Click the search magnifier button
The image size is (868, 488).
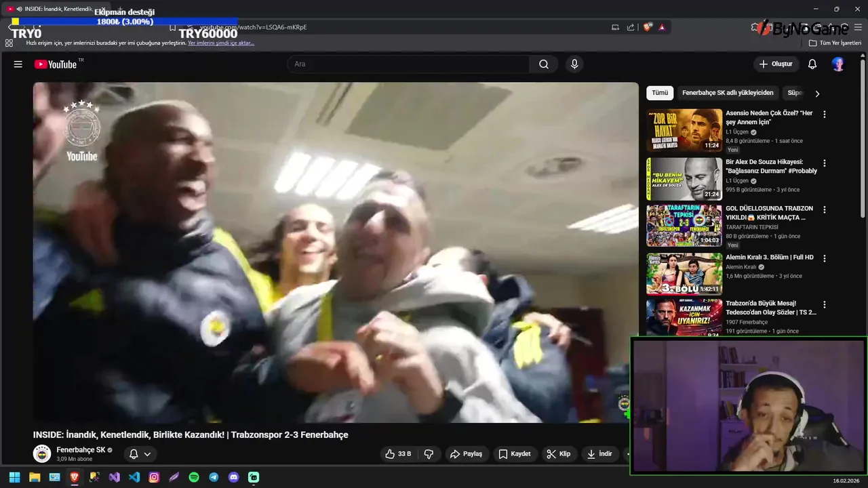click(x=544, y=64)
